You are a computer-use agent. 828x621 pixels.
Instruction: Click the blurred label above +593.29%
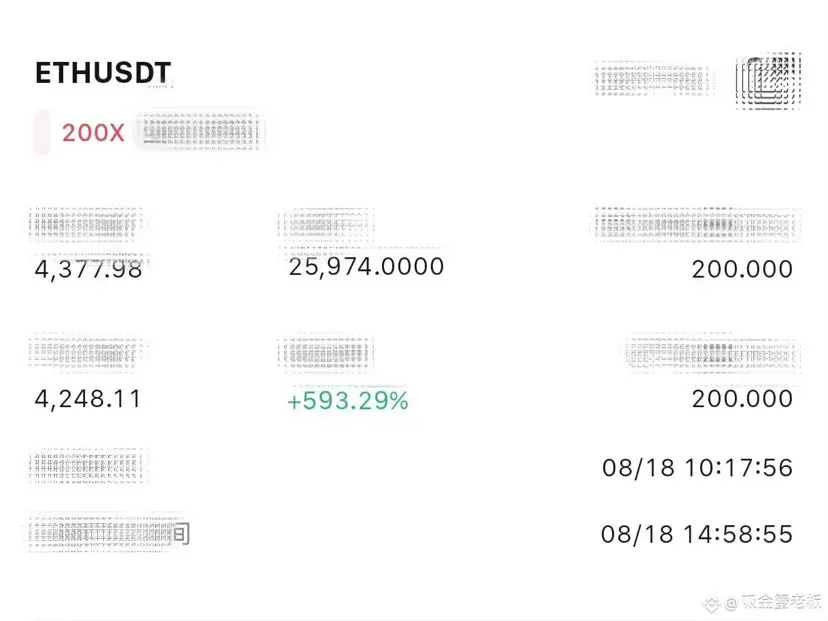tap(326, 352)
